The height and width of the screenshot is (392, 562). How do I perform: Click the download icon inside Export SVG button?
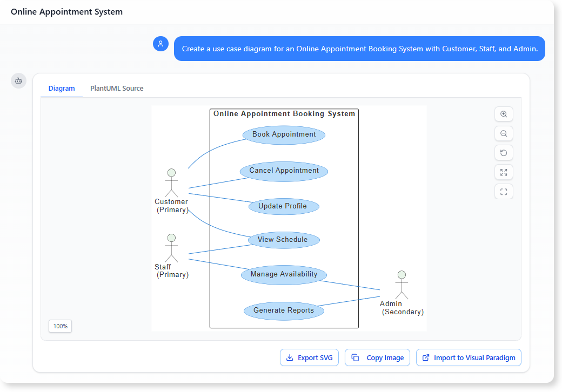[290, 357]
